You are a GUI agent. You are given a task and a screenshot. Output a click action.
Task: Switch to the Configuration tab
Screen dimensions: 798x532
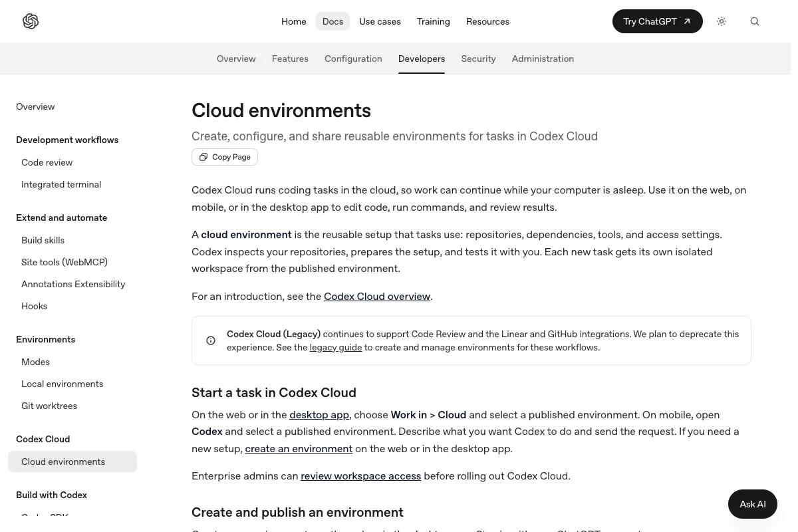click(353, 59)
